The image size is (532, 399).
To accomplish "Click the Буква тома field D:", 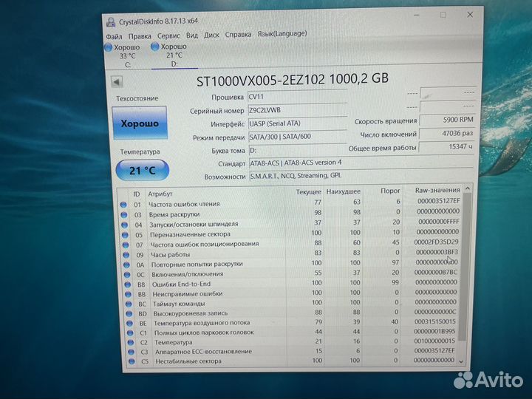I will point(298,150).
